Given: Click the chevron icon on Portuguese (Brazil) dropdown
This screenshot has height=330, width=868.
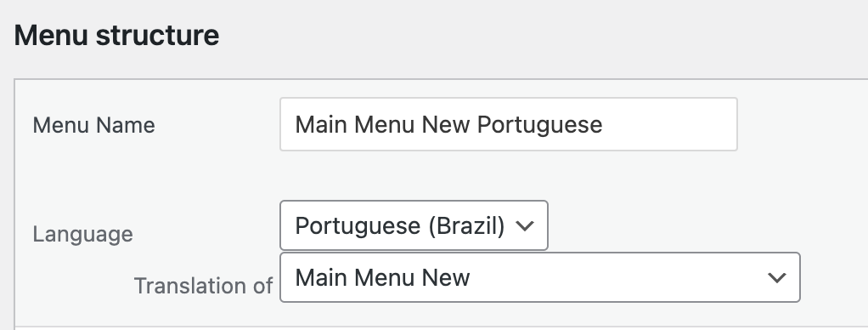Looking at the screenshot, I should 524,225.
